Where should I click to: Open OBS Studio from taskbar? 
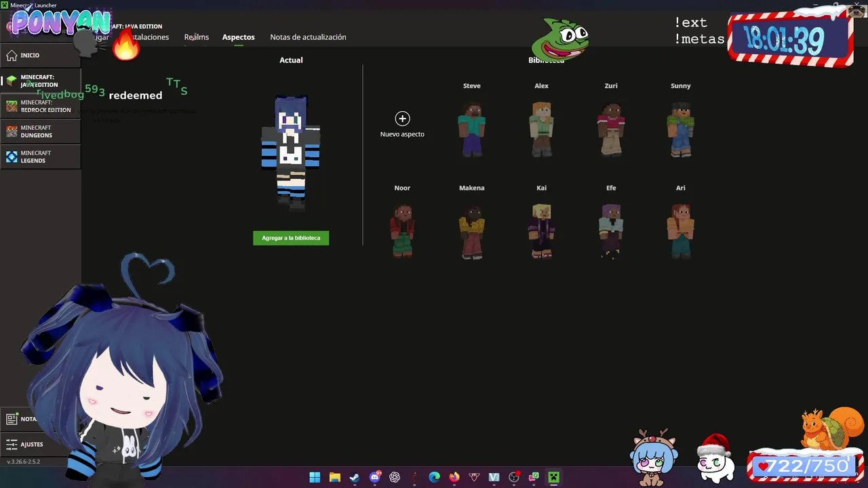[513, 477]
